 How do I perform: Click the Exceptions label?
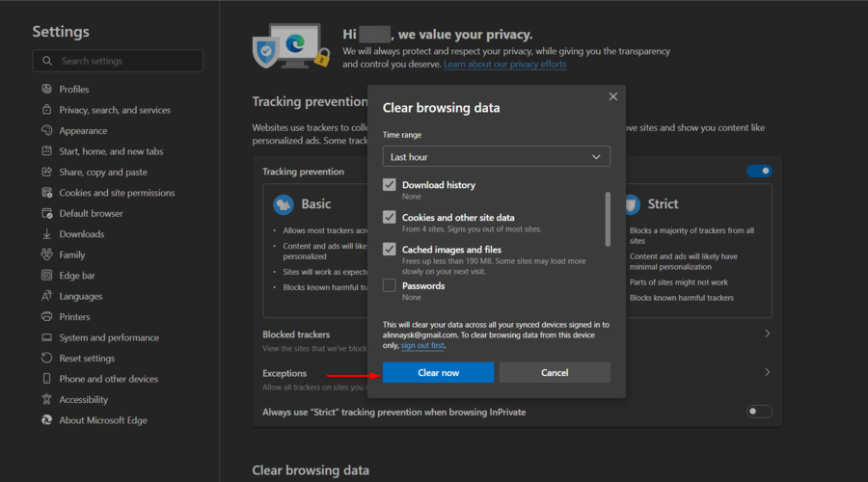click(285, 373)
